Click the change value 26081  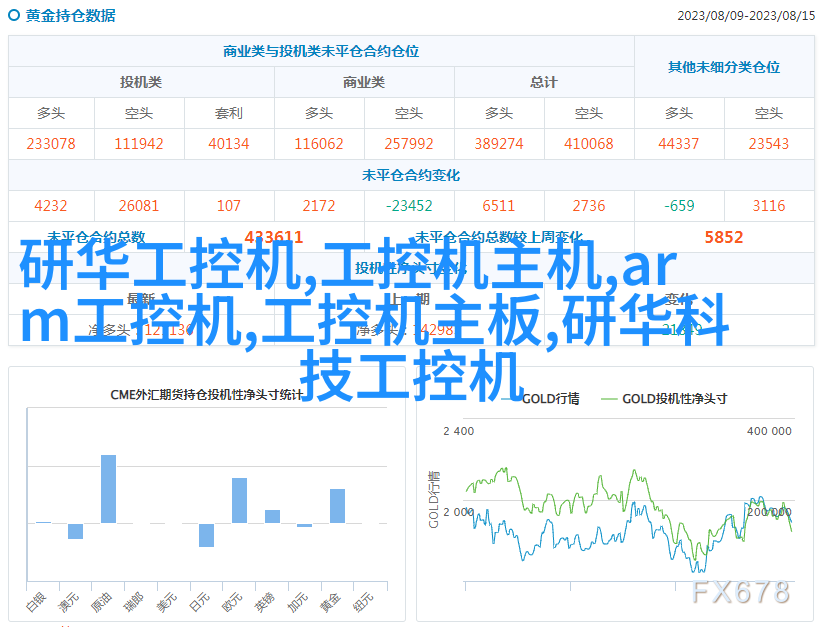click(139, 206)
